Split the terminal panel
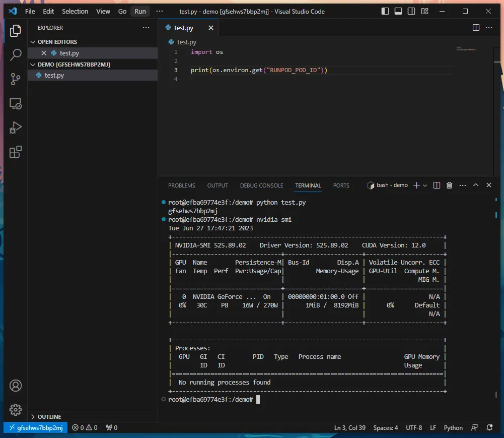The image size is (504, 438). (437, 185)
